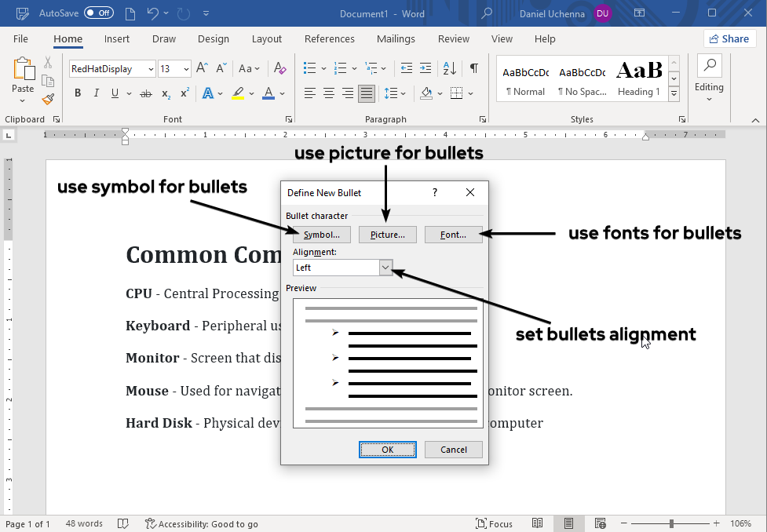Image resolution: width=767 pixels, height=532 pixels.
Task: Click the word count in the status bar
Action: tap(84, 523)
